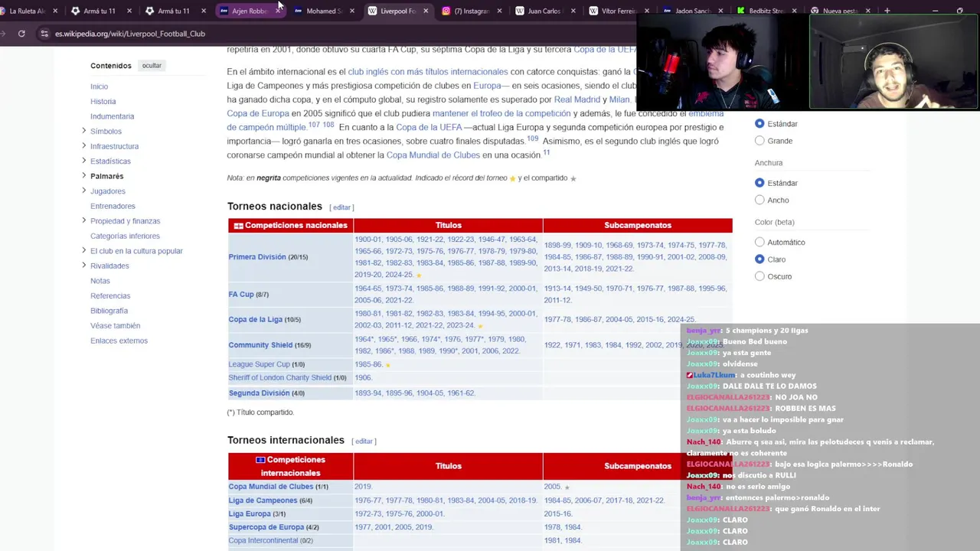Viewport: 980px width, 551px height.
Task: Go to Referencias in contents
Action: click(x=110, y=295)
